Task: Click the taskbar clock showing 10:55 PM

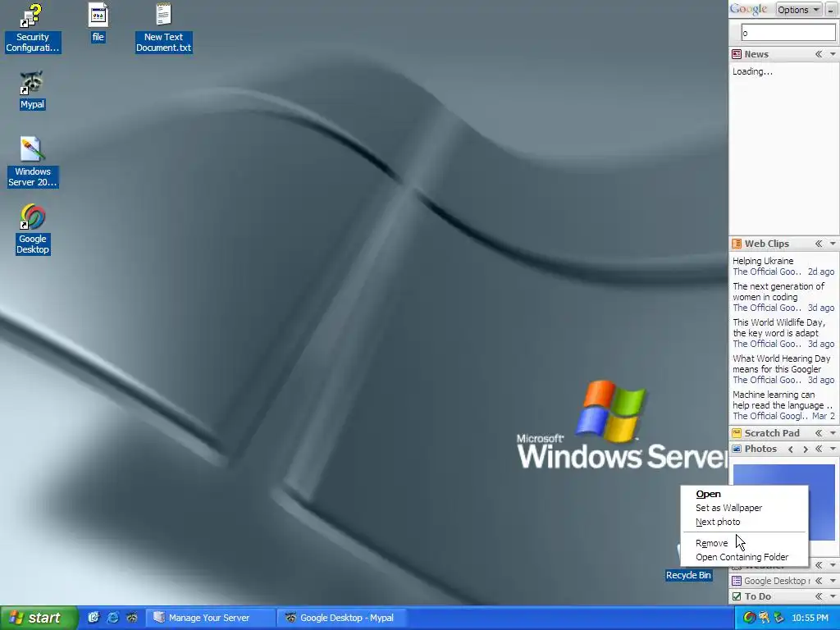Action: (810, 618)
